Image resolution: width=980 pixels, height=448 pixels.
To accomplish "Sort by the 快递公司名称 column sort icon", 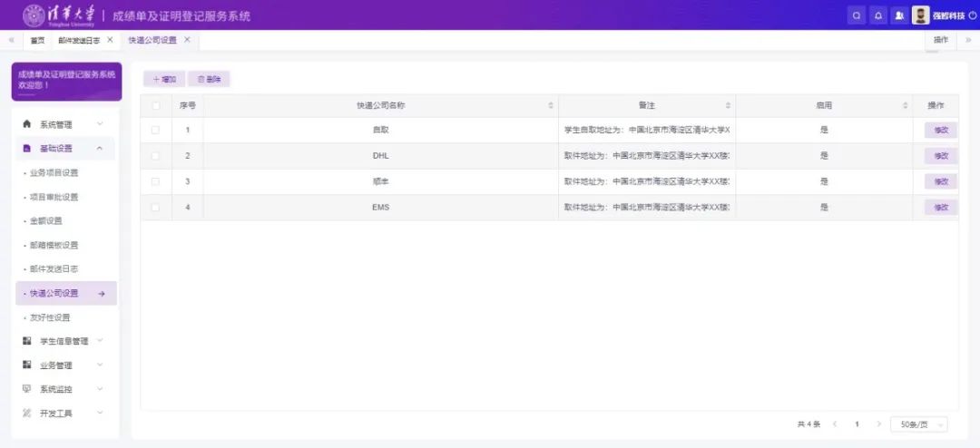I will pos(551,106).
